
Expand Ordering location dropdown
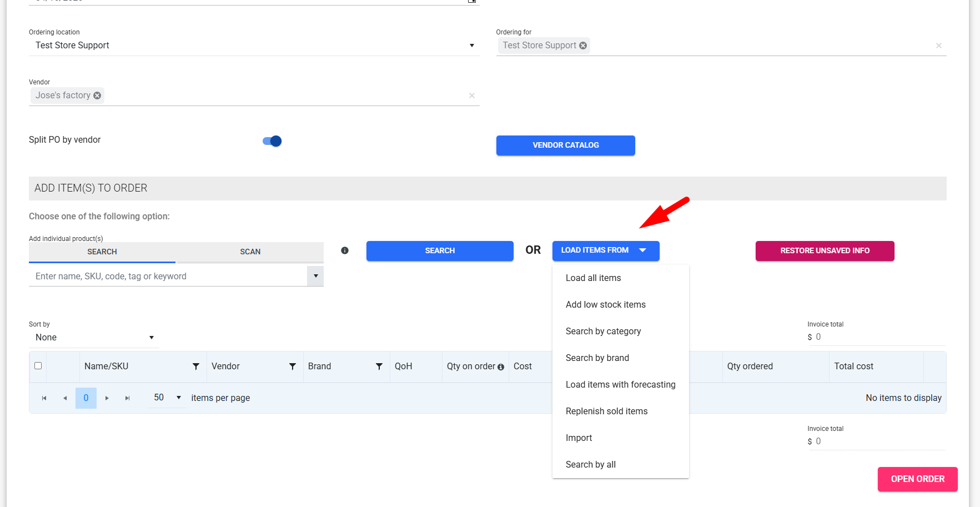click(471, 46)
